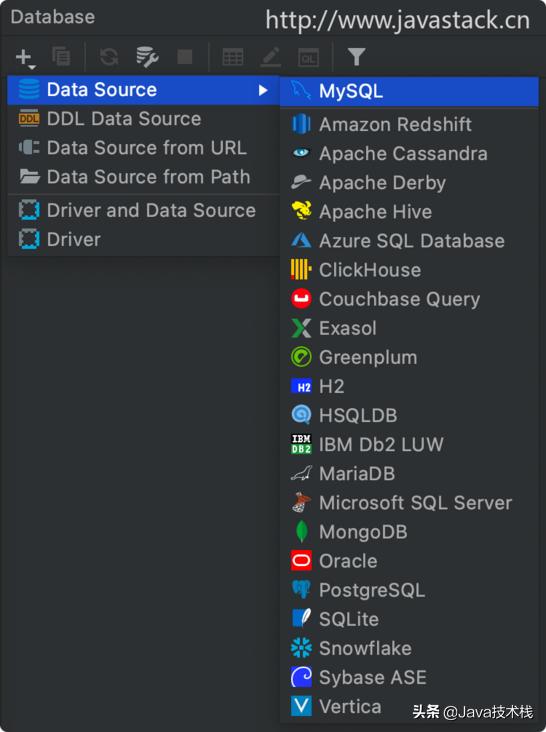Select Azure SQL Database
The height and width of the screenshot is (732, 546).
point(409,241)
